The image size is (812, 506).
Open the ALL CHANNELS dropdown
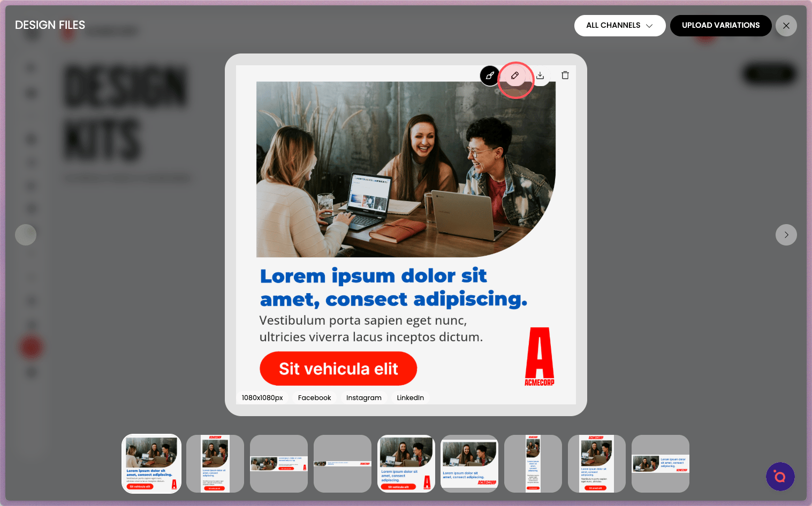[620, 26]
